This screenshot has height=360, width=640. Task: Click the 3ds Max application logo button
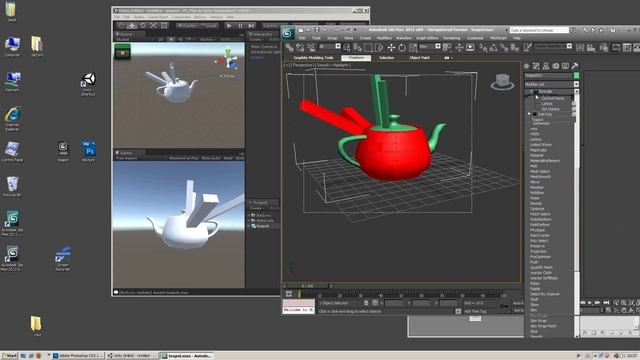288,33
